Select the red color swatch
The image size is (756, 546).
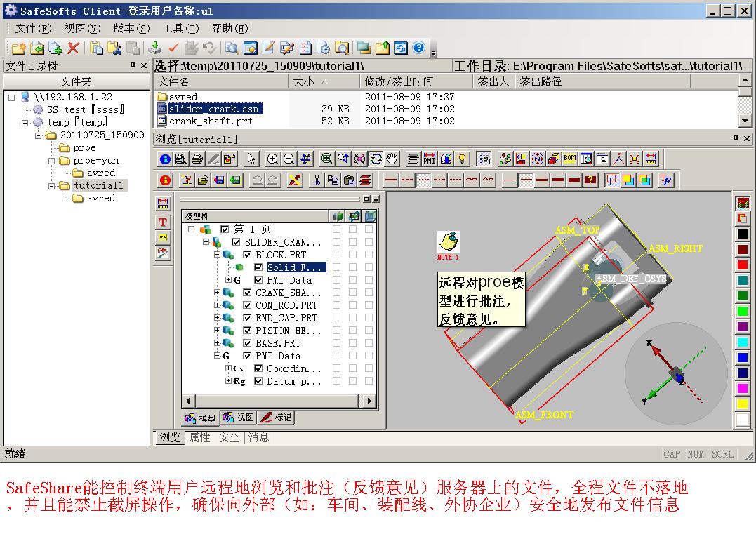pos(743,265)
